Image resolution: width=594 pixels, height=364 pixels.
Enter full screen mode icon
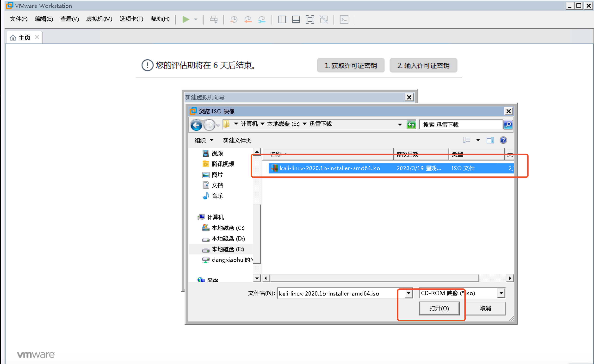point(310,19)
